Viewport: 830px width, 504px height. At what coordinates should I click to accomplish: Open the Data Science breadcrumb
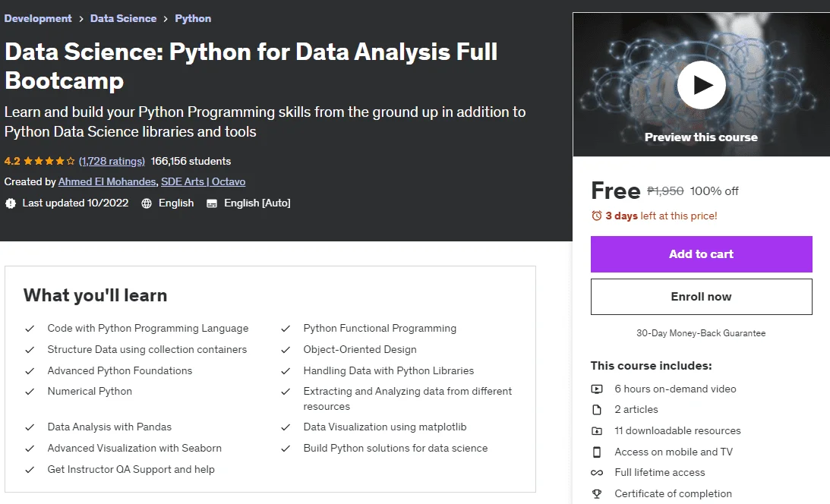tap(123, 18)
